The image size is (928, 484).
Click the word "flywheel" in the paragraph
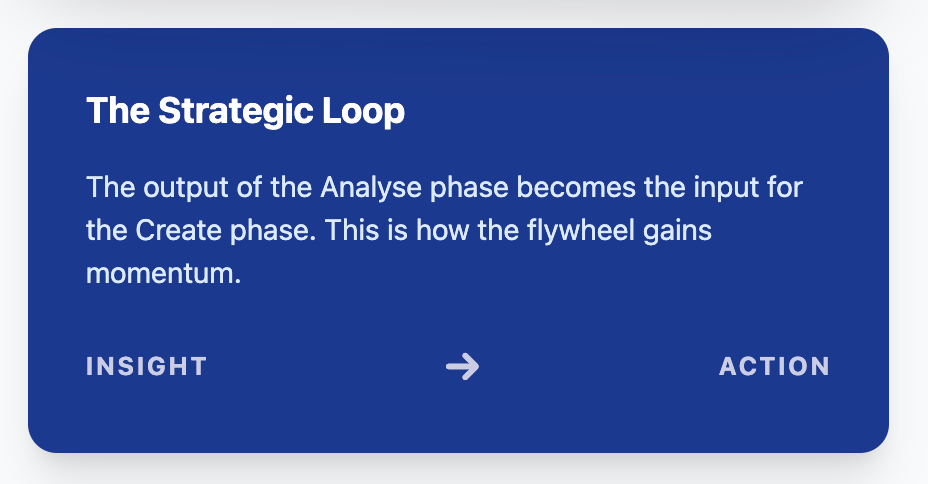click(x=583, y=230)
